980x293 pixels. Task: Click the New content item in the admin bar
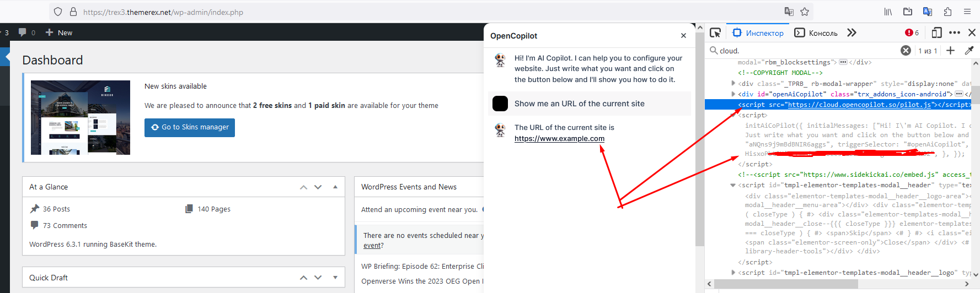[x=59, y=32]
